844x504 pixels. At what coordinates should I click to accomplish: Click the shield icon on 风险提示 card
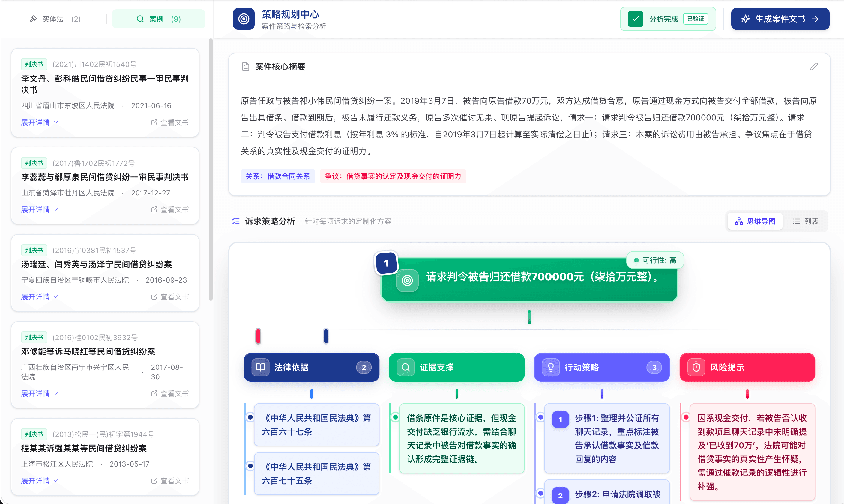pyautogui.click(x=696, y=367)
